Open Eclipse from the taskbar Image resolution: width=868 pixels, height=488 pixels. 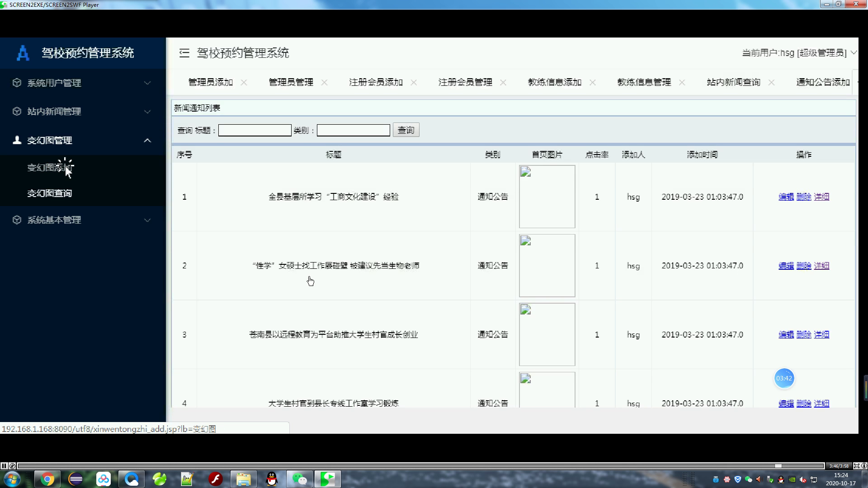(x=75, y=479)
